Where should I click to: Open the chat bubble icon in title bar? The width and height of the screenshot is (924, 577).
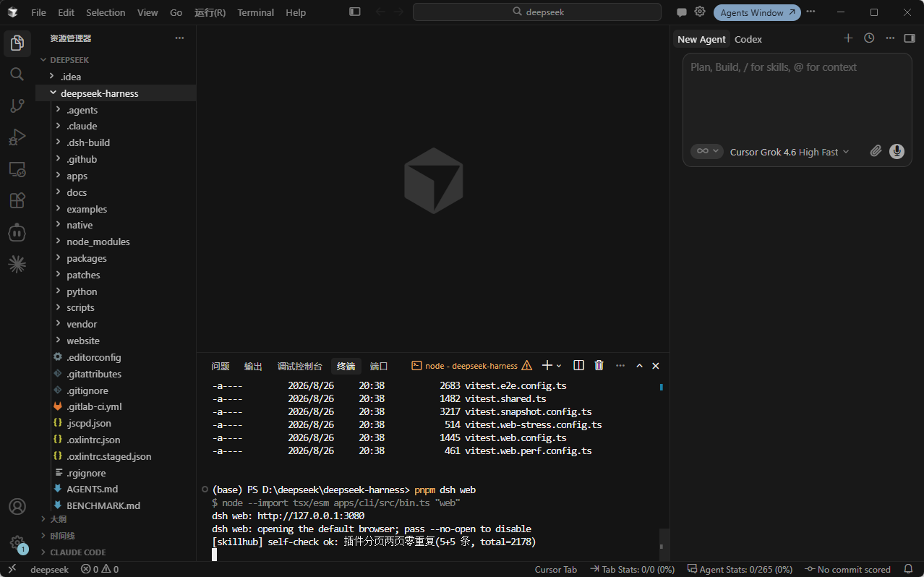point(682,12)
